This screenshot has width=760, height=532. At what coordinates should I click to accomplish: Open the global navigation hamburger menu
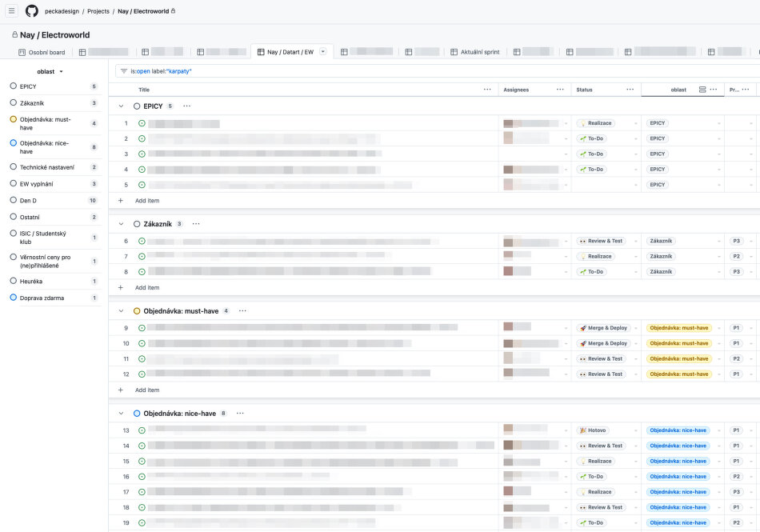tap(11, 10)
